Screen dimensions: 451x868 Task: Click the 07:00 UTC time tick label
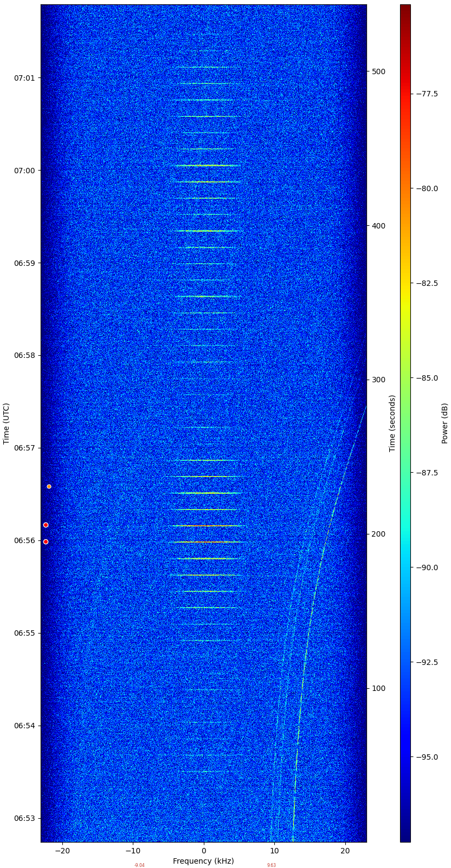[x=24, y=171]
